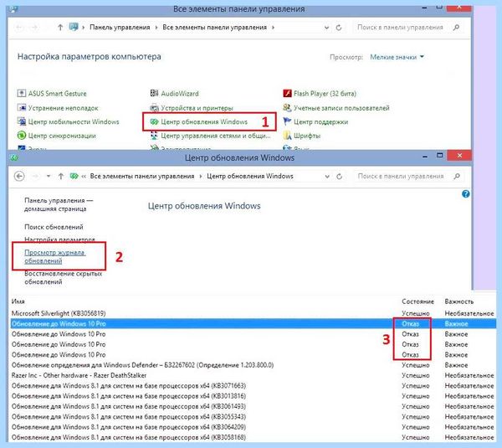The width and height of the screenshot is (502, 448).
Task: Click Центр обновления Windows green icon
Action: (154, 121)
